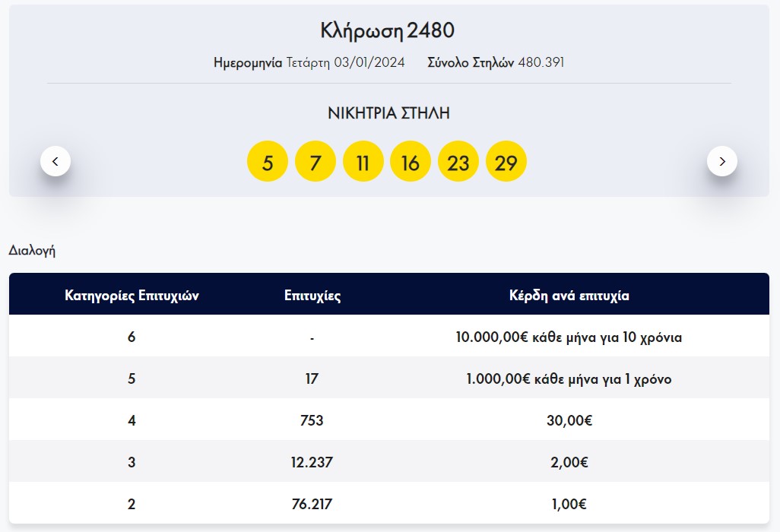The width and height of the screenshot is (780, 532).
Task: Click the 76.217 winners cell
Action: click(x=312, y=504)
